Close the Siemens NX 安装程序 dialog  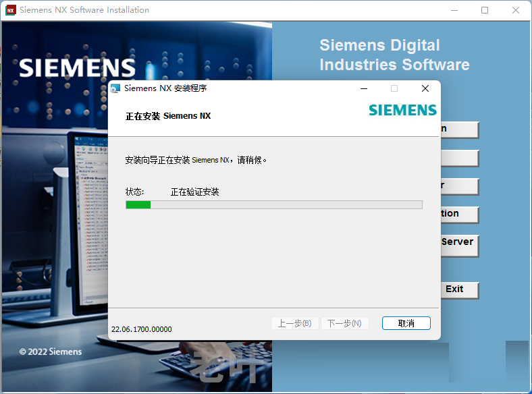coord(425,88)
